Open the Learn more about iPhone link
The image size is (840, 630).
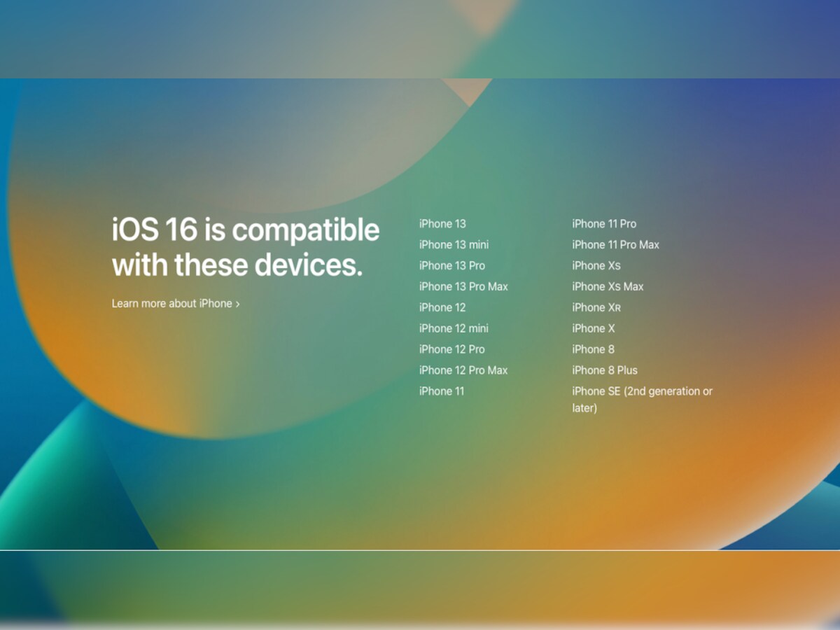(x=175, y=304)
